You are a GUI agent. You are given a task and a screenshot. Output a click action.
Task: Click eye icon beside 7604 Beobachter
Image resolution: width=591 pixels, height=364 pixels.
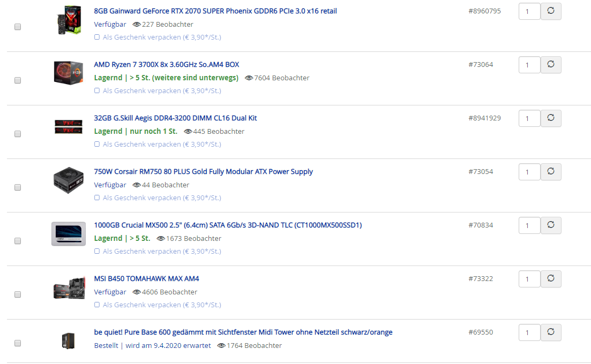click(249, 78)
